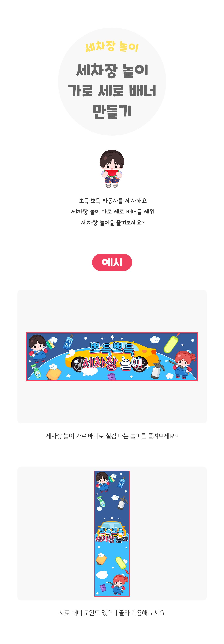Click the big title 세차장 놀이 가로 세로 배너 만들기
Screen dimensions: 224x644
click(112, 90)
